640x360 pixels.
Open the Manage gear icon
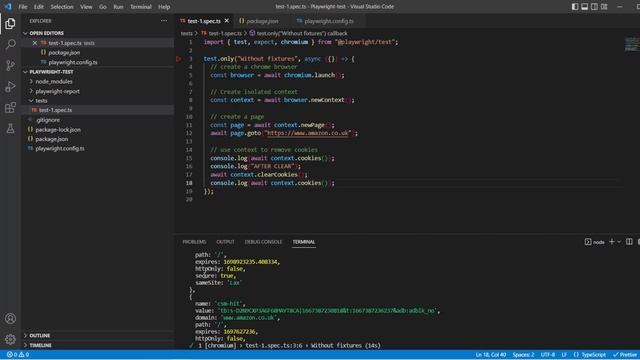[x=10, y=339]
